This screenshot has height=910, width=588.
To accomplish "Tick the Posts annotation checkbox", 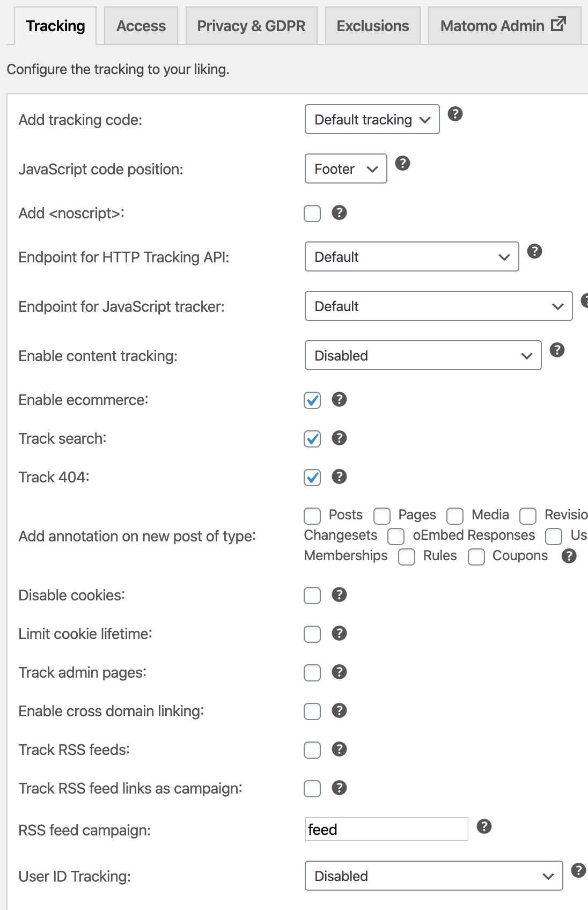I will 312,516.
